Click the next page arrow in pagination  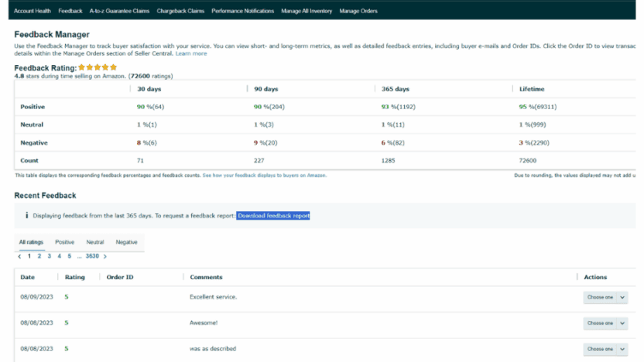[105, 256]
